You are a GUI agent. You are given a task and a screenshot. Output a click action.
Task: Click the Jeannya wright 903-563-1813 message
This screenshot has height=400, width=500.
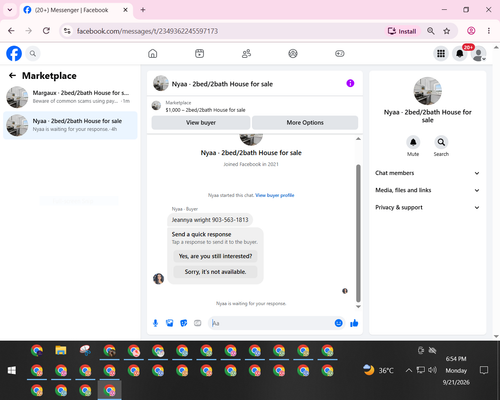tap(210, 220)
